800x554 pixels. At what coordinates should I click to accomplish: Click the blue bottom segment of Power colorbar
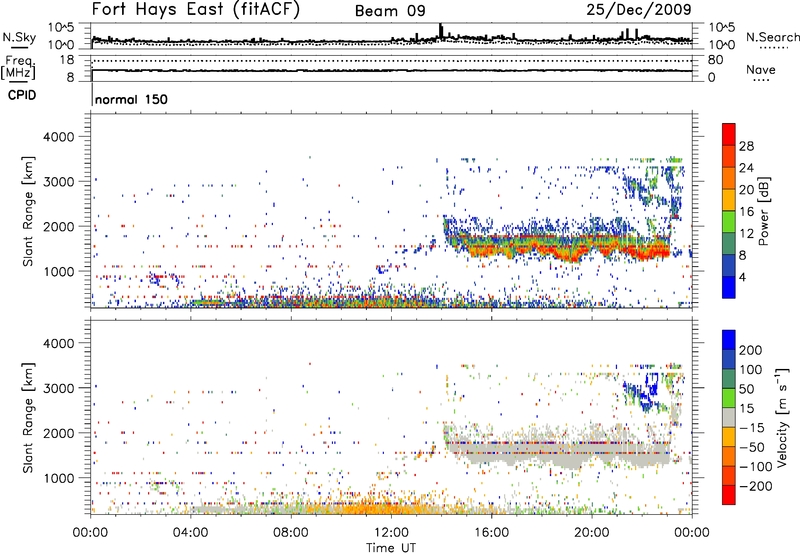coord(729,287)
